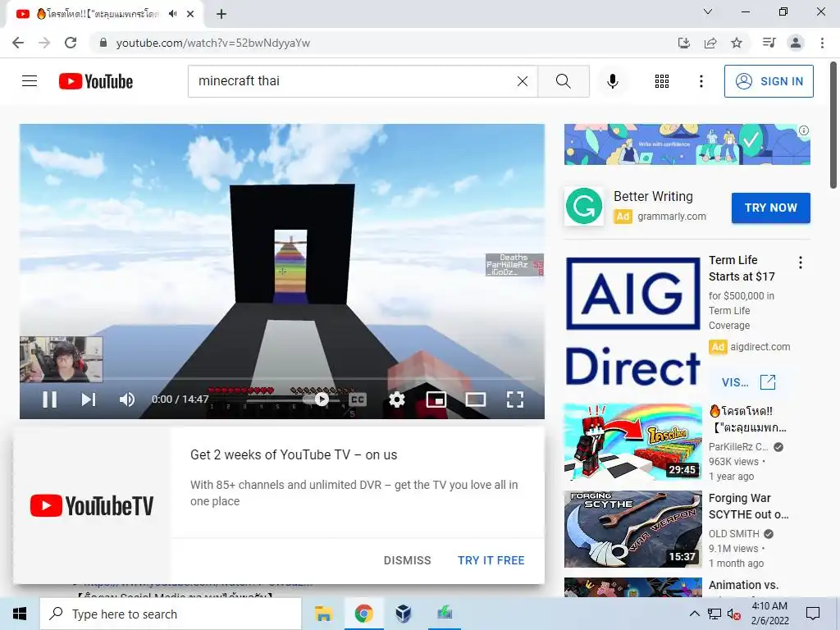Open the tab search dropdown arrow
The width and height of the screenshot is (840, 630).
pos(708,11)
